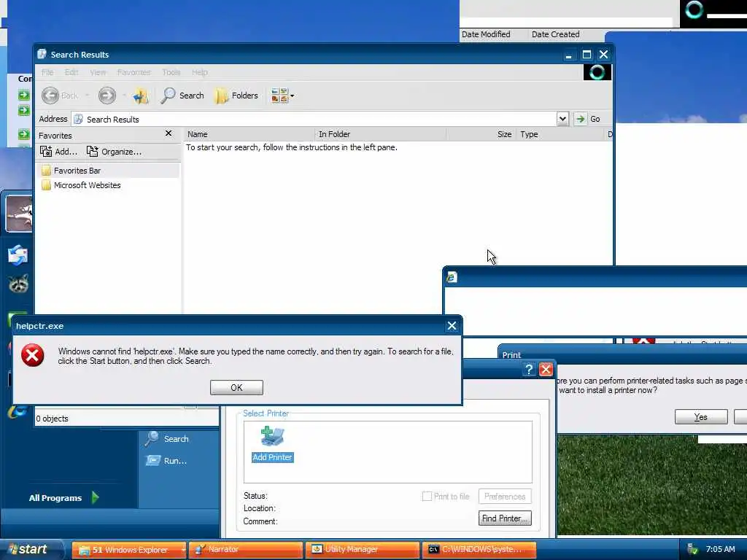
Task: Click the Forward arrow in Search Results toolbar
Action: tap(107, 96)
